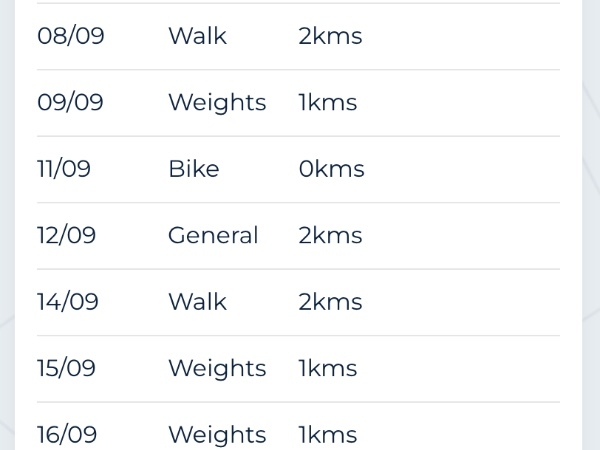Open the 09/09 date entry
The width and height of the screenshot is (600, 450).
click(70, 103)
